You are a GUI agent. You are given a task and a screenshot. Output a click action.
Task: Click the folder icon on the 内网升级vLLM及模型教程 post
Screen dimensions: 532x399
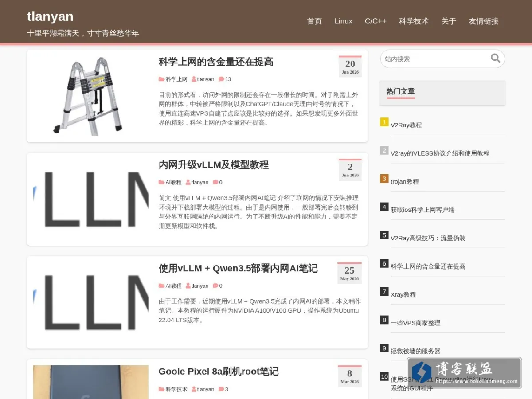(162, 182)
